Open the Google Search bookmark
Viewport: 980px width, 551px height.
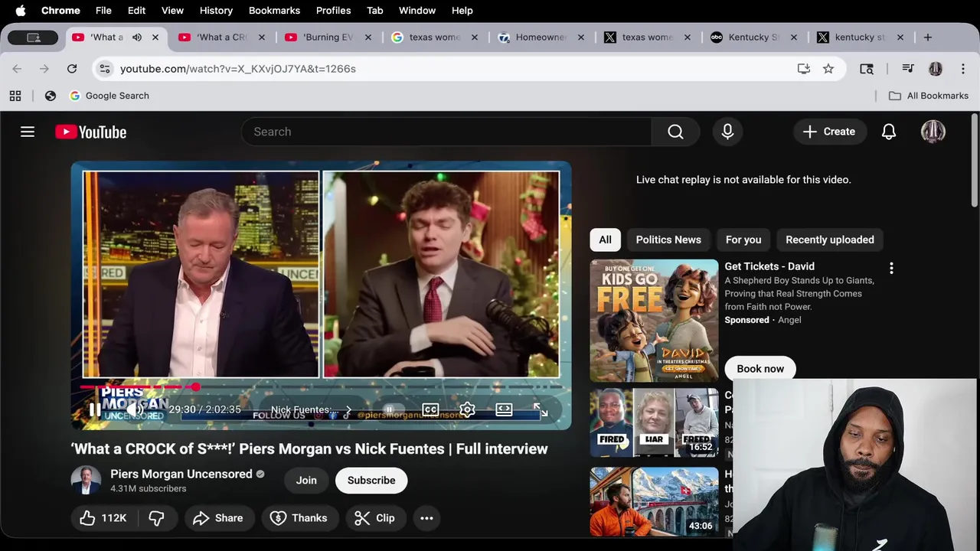click(109, 96)
